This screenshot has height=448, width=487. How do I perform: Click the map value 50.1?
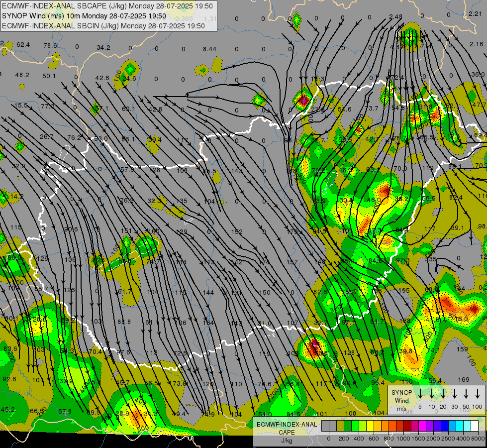click(49, 76)
